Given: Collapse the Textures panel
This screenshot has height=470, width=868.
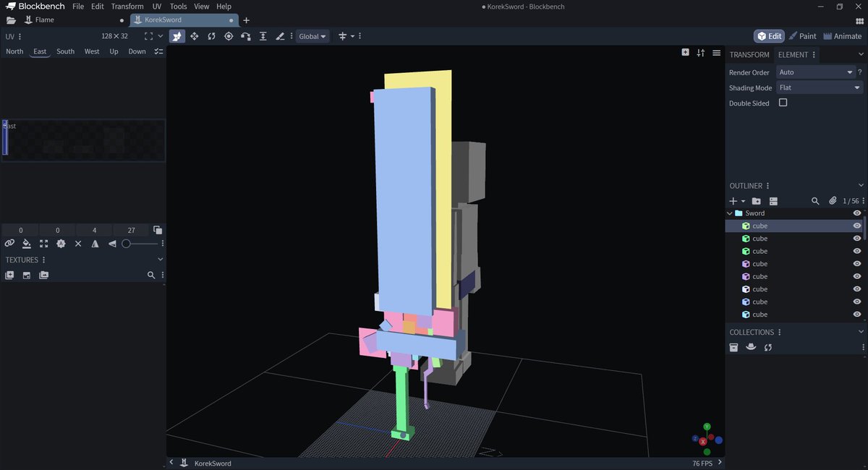Looking at the screenshot, I should coord(160,260).
